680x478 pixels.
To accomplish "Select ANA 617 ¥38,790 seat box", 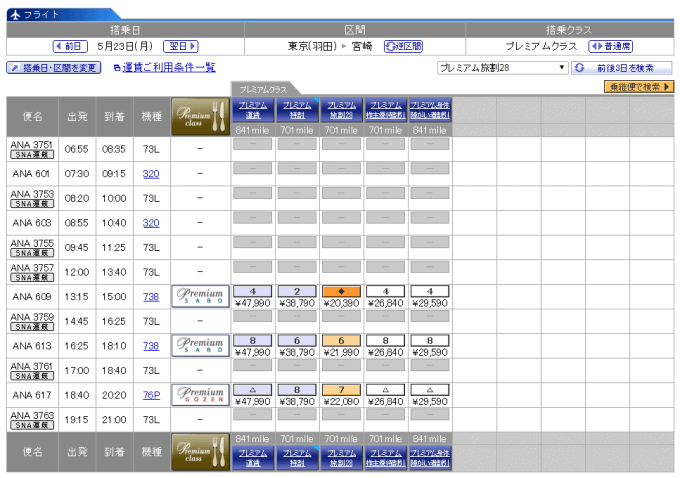I will tap(297, 390).
